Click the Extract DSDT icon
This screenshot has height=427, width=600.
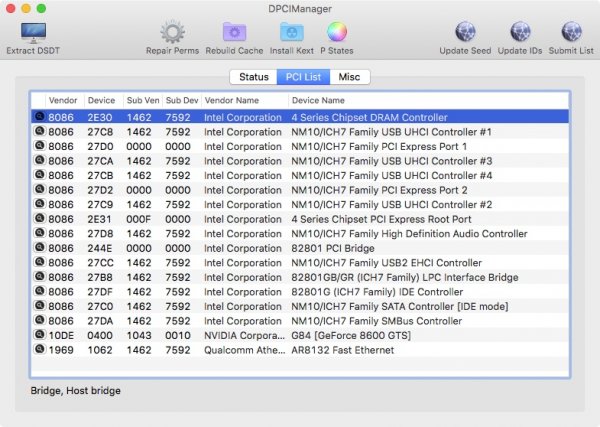click(32, 31)
